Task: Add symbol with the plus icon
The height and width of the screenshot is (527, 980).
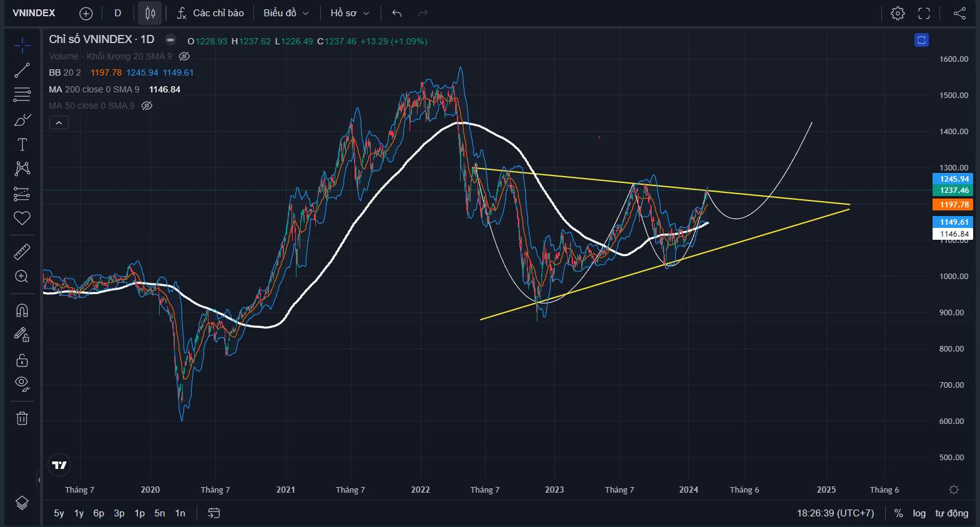Action: tap(86, 13)
